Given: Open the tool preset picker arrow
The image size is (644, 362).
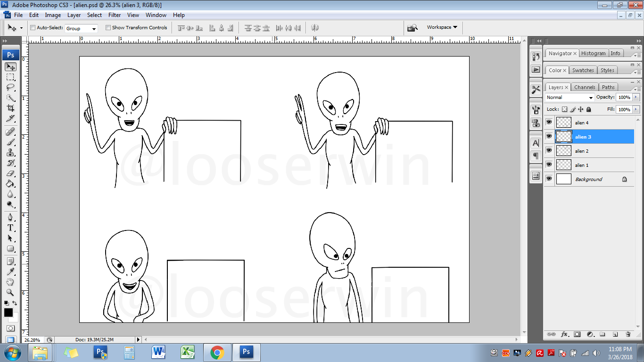Looking at the screenshot, I should pyautogui.click(x=21, y=28).
